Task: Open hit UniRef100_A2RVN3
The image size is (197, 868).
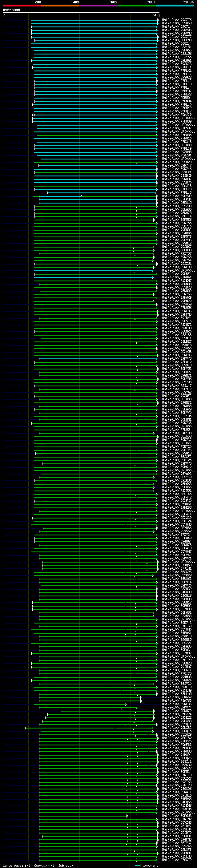Action: 177,33
